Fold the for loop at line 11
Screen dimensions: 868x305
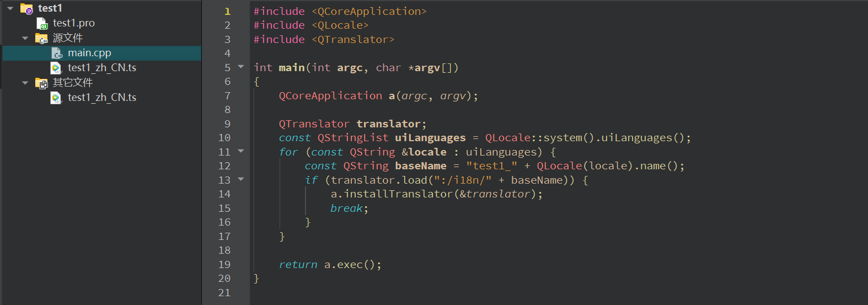coord(240,151)
